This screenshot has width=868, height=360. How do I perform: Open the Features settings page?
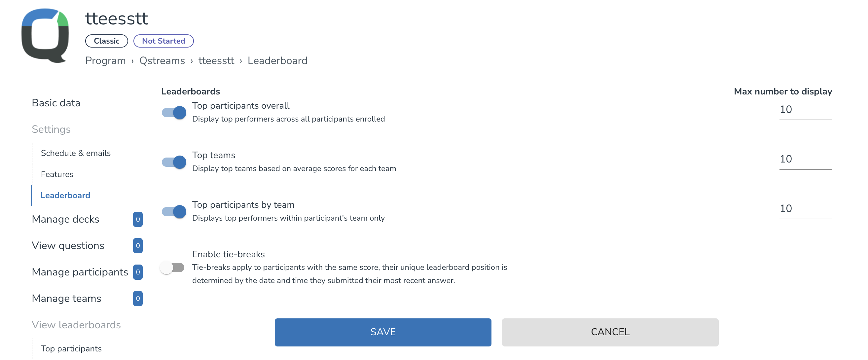coord(57,174)
